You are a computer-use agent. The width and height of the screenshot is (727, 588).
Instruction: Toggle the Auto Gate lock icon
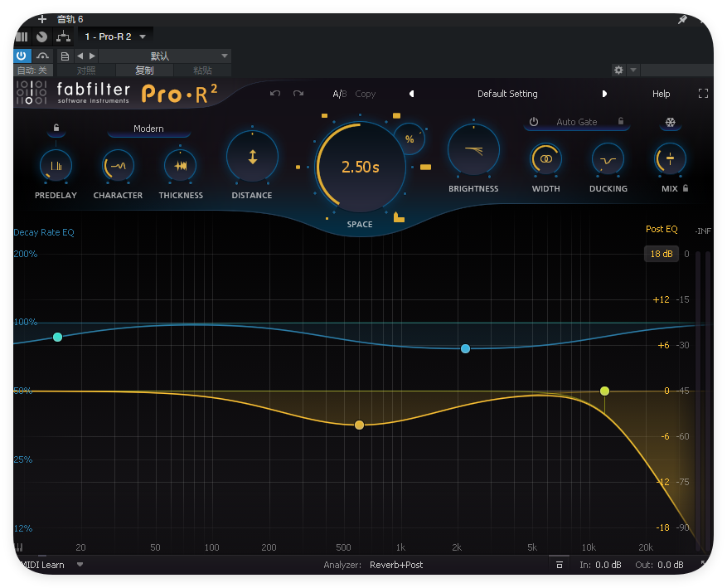pyautogui.click(x=621, y=121)
